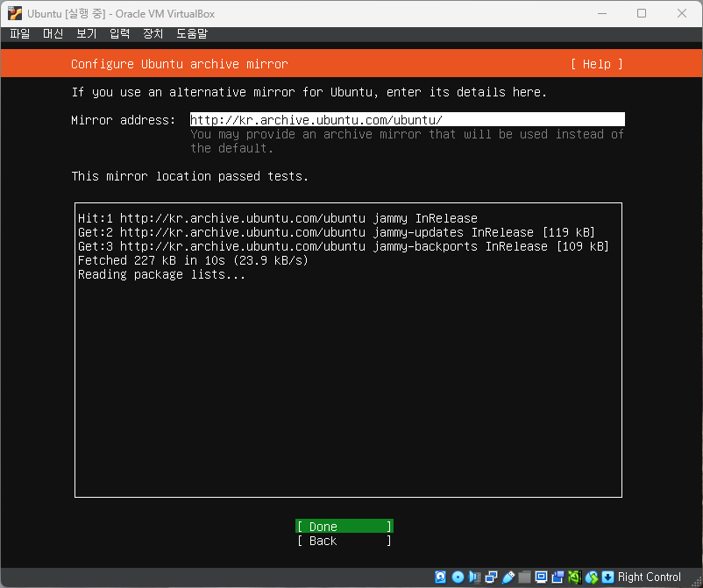This screenshot has height=588, width=703.
Task: Click the optical disc status icon
Action: (x=458, y=577)
